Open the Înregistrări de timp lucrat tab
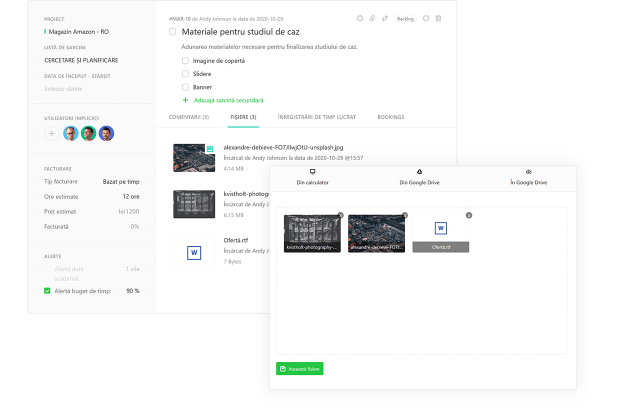 pos(317,117)
